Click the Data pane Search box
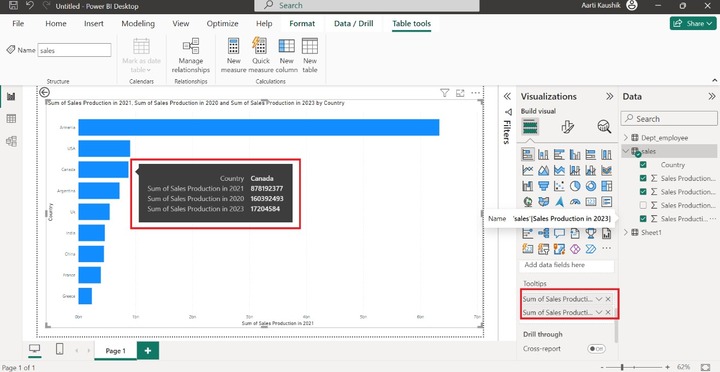 pyautogui.click(x=668, y=118)
